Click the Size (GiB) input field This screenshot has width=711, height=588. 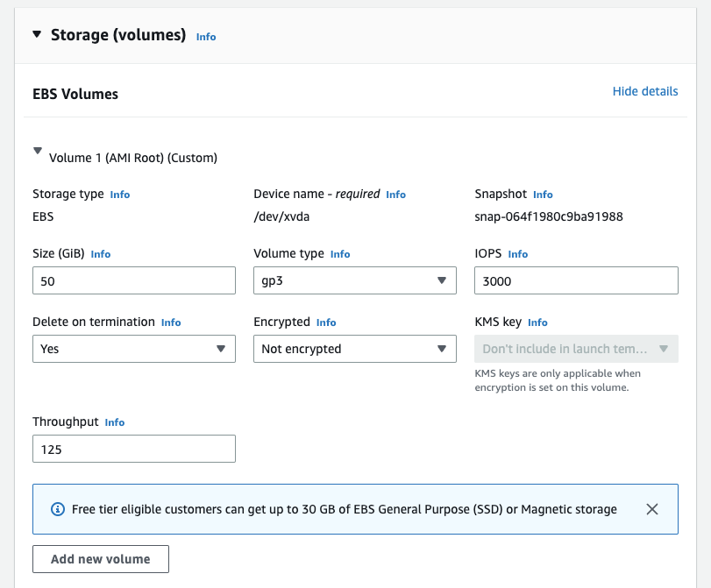pyautogui.click(x=134, y=280)
